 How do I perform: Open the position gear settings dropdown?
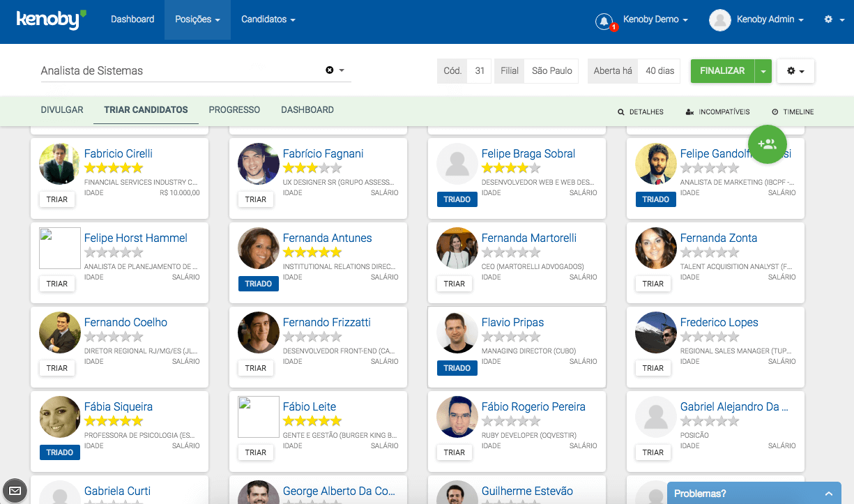pyautogui.click(x=795, y=71)
